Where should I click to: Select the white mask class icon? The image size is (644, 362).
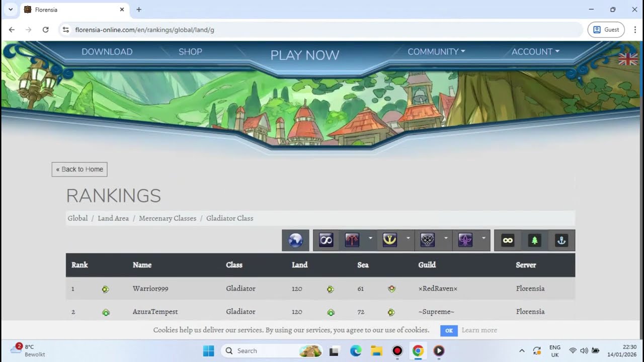click(x=428, y=240)
